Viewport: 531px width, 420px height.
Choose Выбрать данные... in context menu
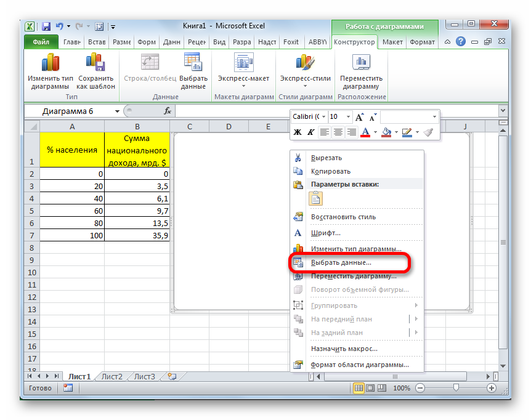pos(357,262)
